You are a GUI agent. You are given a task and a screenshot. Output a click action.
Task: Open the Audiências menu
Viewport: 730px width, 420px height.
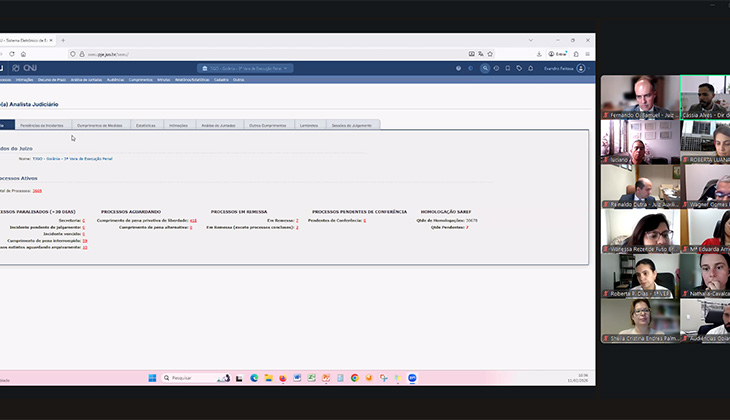115,80
